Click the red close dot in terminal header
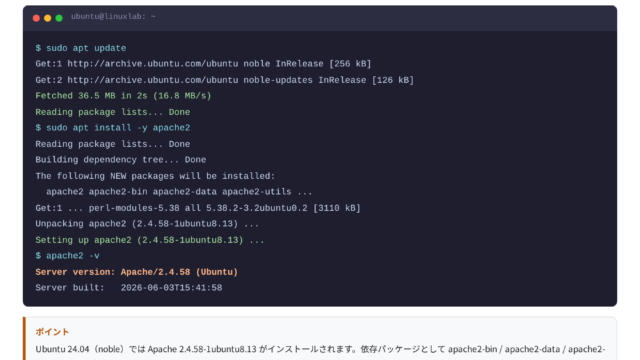Screen dimensions: 640x360 [x=36, y=18]
